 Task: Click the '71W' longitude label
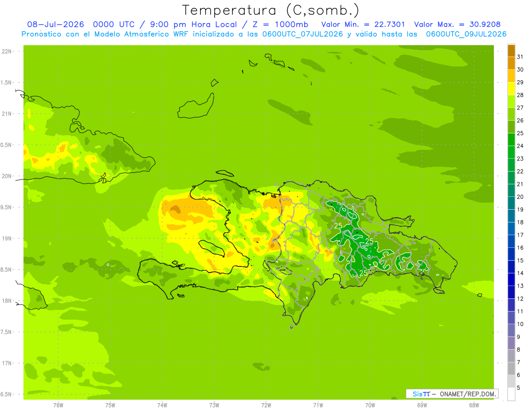(318, 405)
